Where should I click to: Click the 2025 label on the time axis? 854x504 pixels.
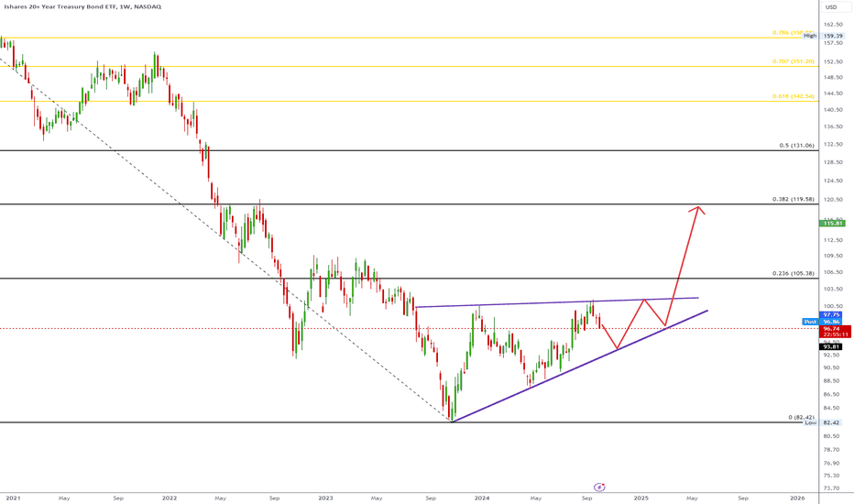641,498
